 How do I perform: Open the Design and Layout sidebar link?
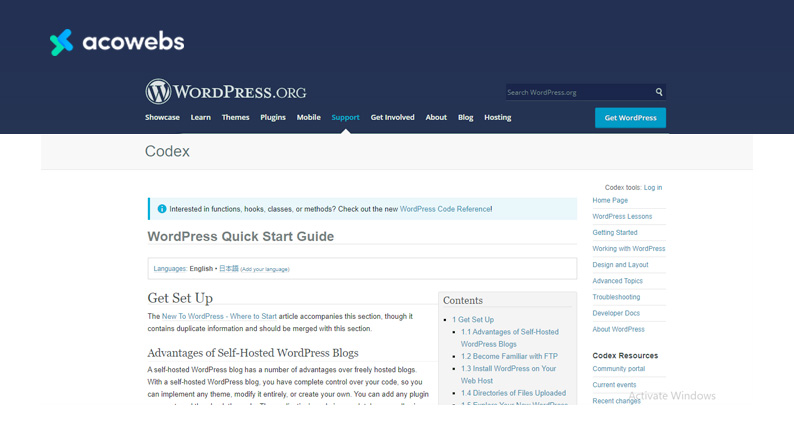620,265
